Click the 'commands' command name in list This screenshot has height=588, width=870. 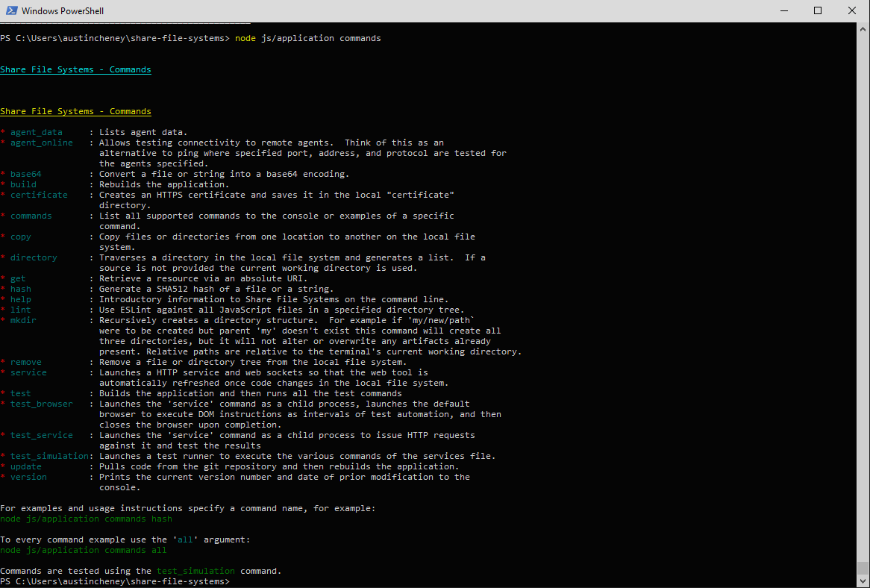31,216
